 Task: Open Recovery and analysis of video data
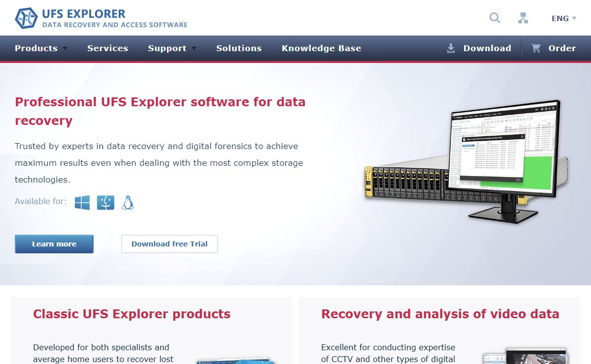[440, 314]
